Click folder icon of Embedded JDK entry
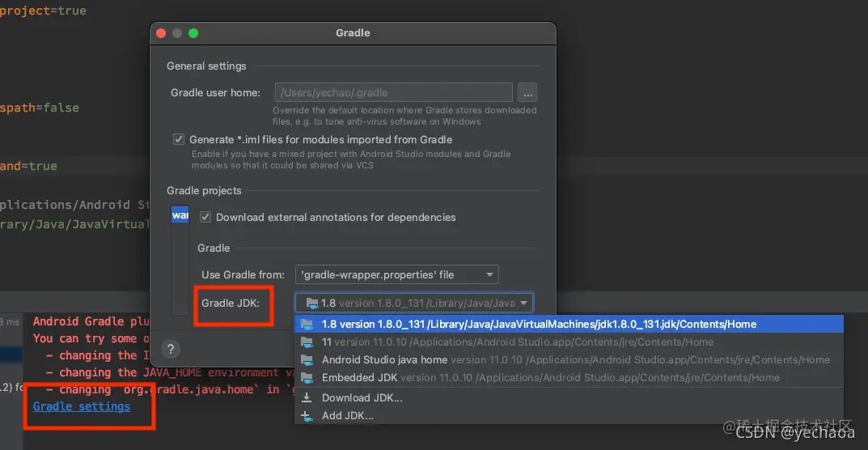This screenshot has height=450, width=868. pos(306,377)
